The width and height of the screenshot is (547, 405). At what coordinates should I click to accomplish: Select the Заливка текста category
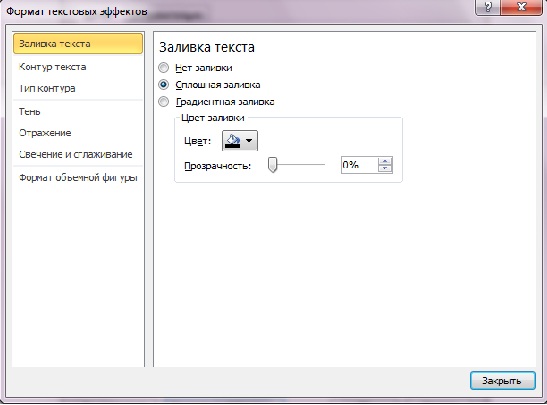pyautogui.click(x=78, y=44)
